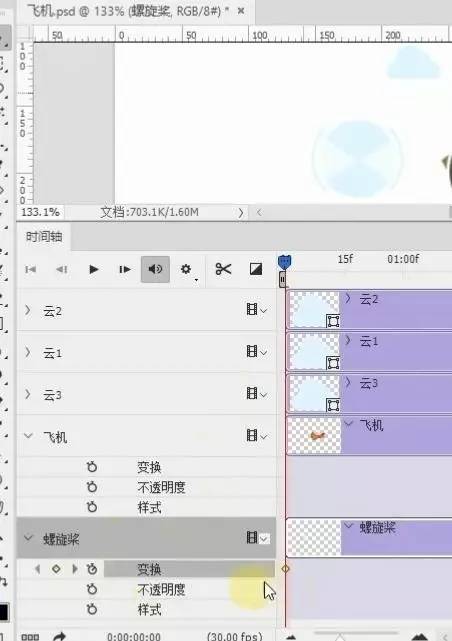Enable the 不透明度 stopwatch under 螺旋桨

point(92,589)
